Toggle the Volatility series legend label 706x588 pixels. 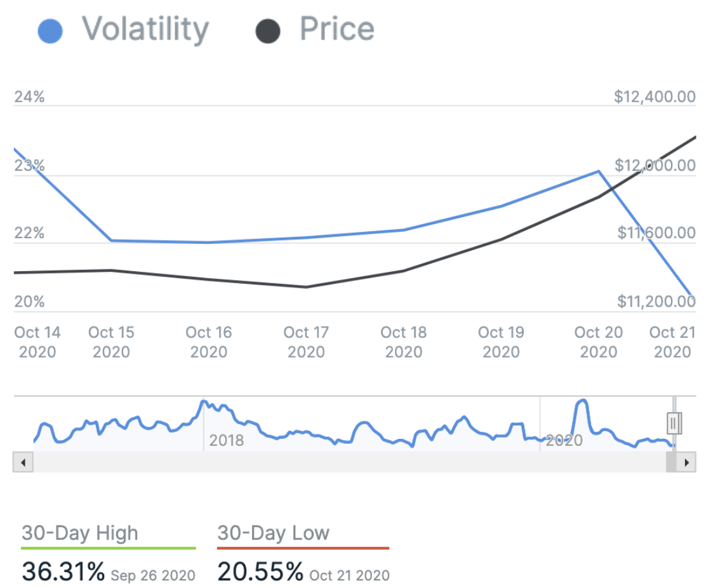coord(145,29)
